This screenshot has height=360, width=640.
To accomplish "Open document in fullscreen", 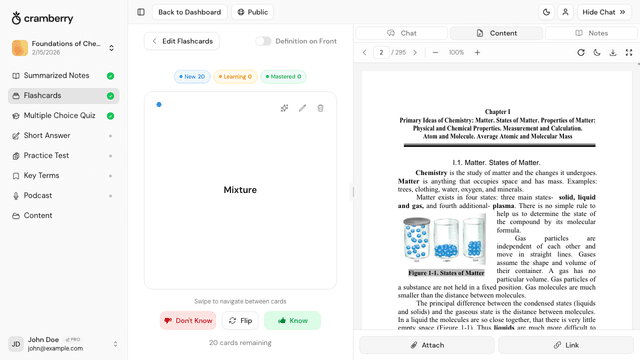I will tap(629, 52).
